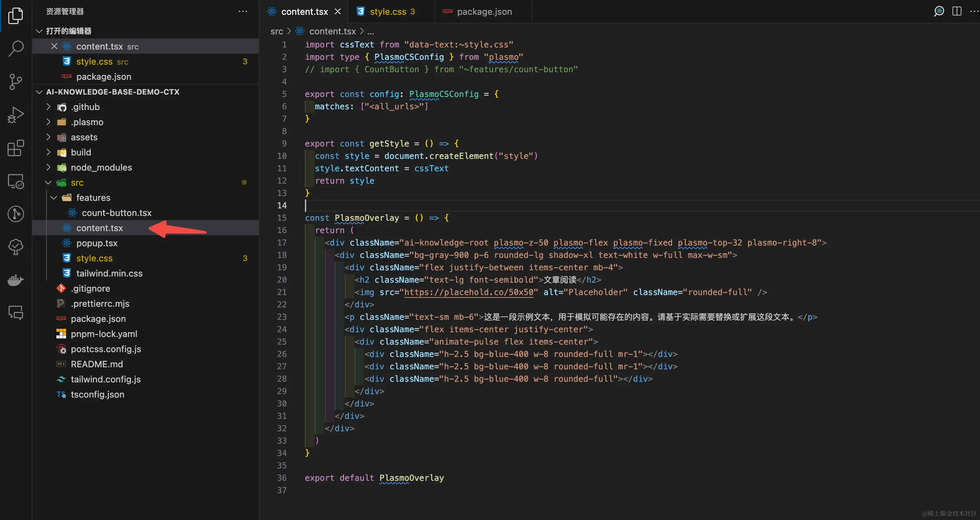Click the src breadcrumb segment

[276, 32]
